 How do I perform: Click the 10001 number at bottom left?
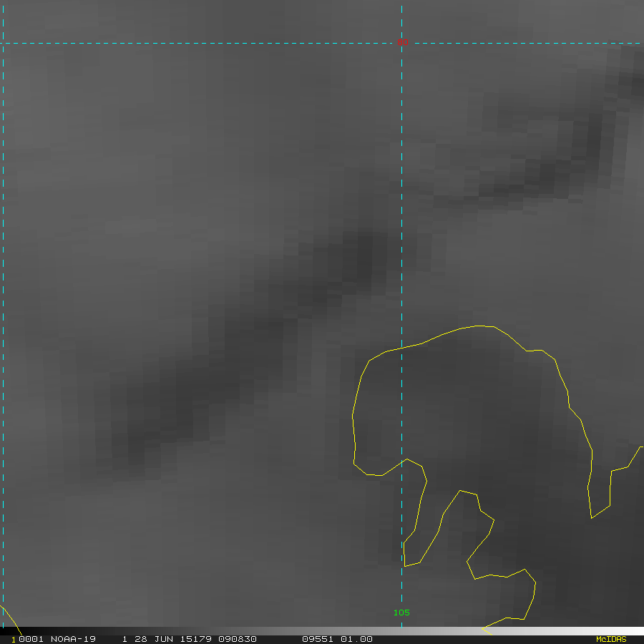(x=27, y=639)
